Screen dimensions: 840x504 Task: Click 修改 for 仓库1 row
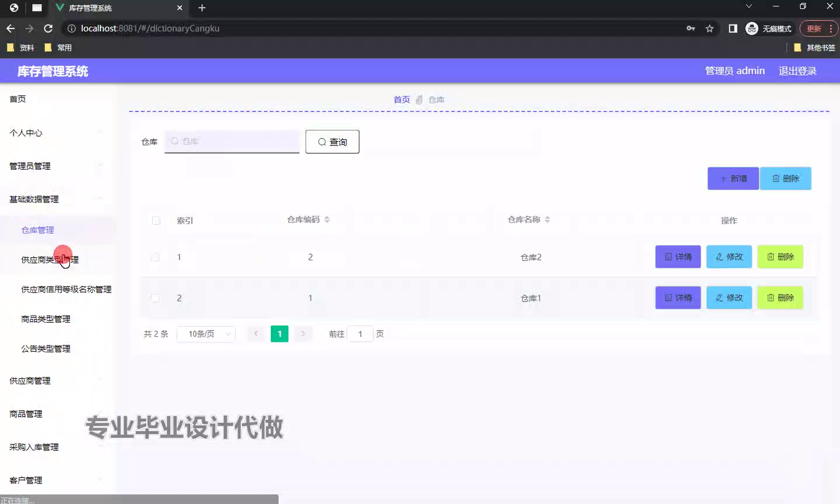point(729,297)
